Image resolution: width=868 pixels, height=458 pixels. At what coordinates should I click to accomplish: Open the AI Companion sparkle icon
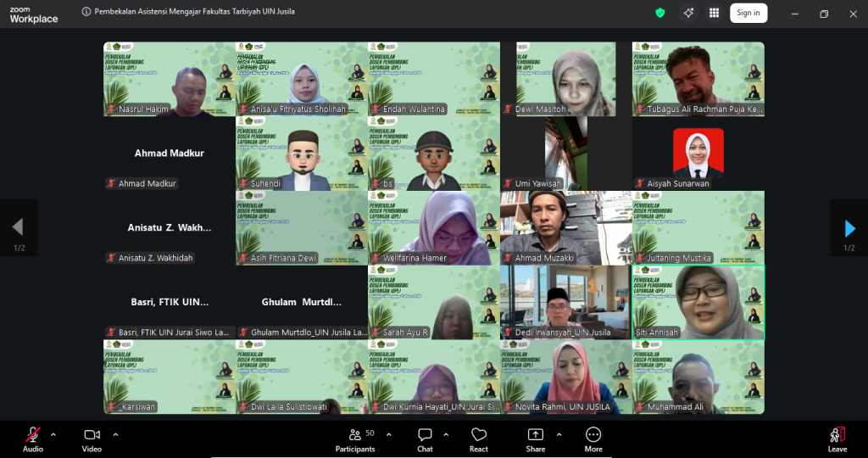688,13
